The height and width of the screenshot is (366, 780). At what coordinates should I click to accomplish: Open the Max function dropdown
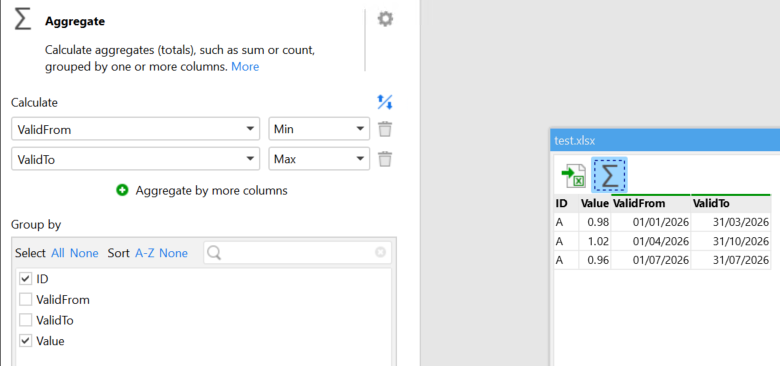[319, 159]
